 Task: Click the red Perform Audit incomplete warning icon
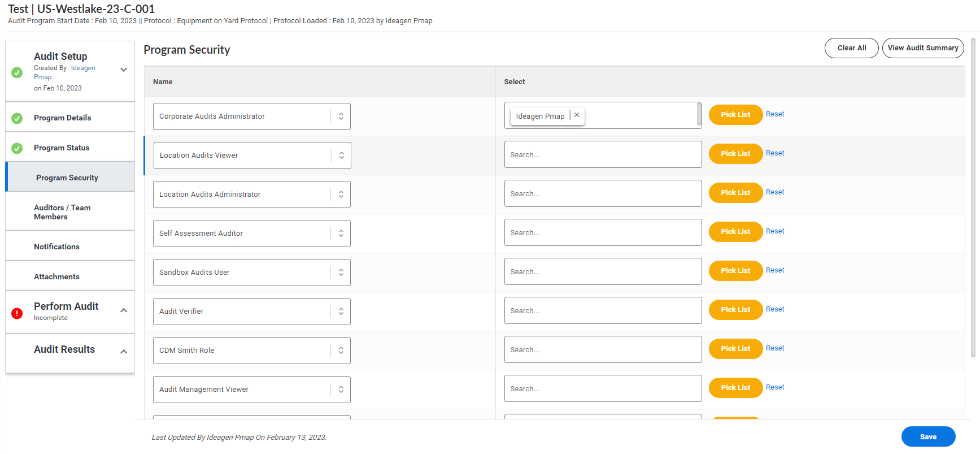pyautogui.click(x=17, y=313)
